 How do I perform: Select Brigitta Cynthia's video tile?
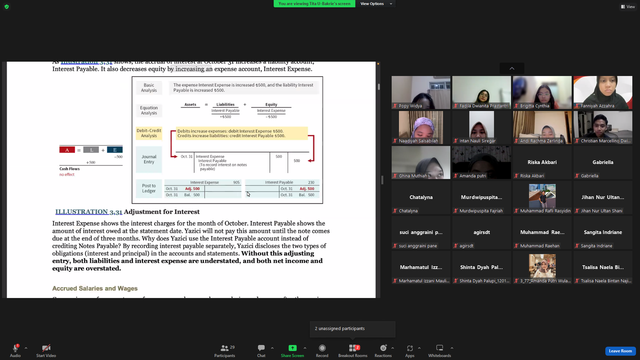[x=542, y=92]
